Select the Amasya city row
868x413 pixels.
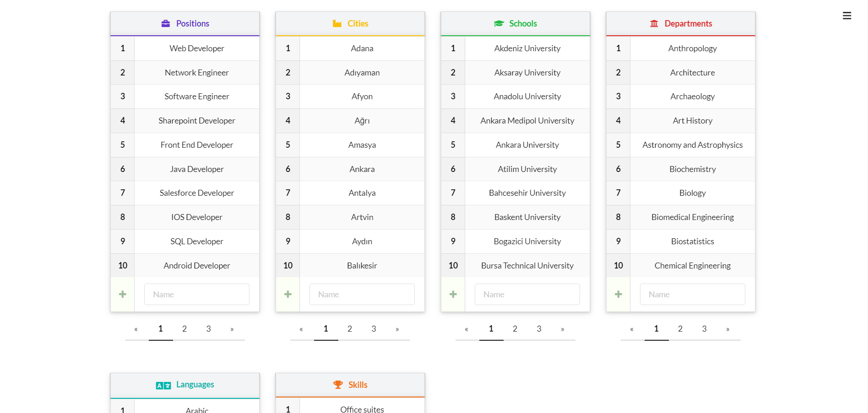[350, 145]
